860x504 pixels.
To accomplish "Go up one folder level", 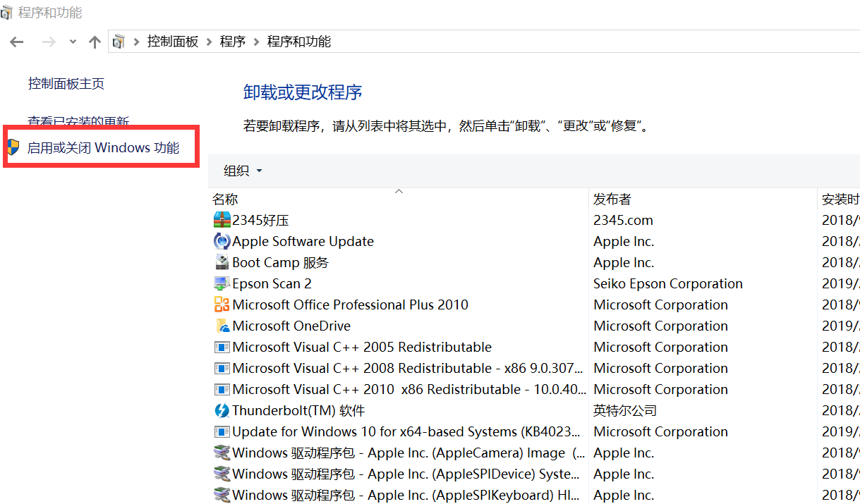I will 95,42.
